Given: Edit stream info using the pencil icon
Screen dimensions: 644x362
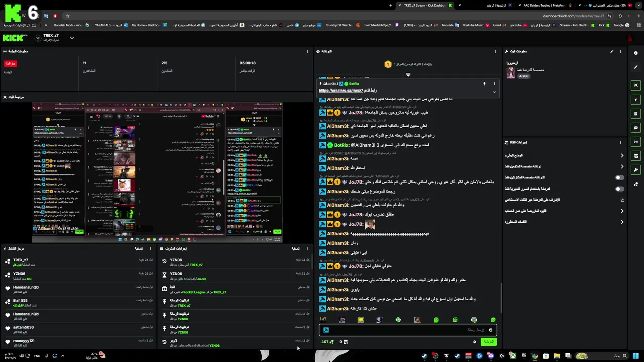Looking at the screenshot, I should 612,51.
